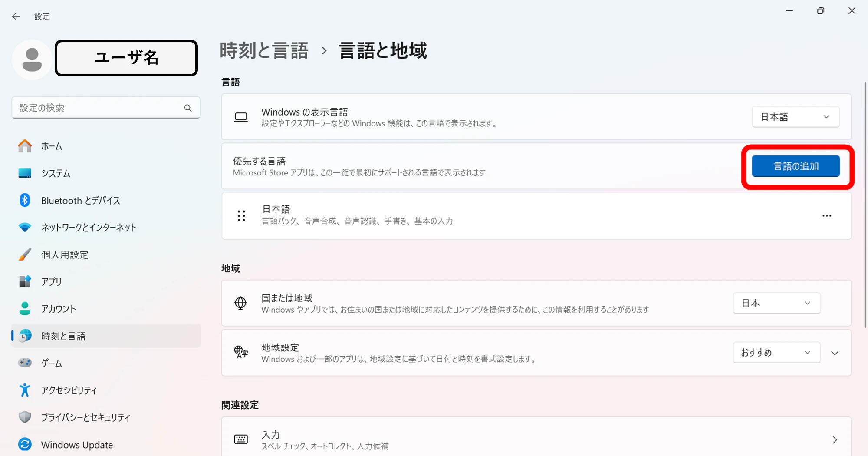This screenshot has height=456, width=868.
Task: Open ホーム in the sidebar
Action: click(106, 146)
